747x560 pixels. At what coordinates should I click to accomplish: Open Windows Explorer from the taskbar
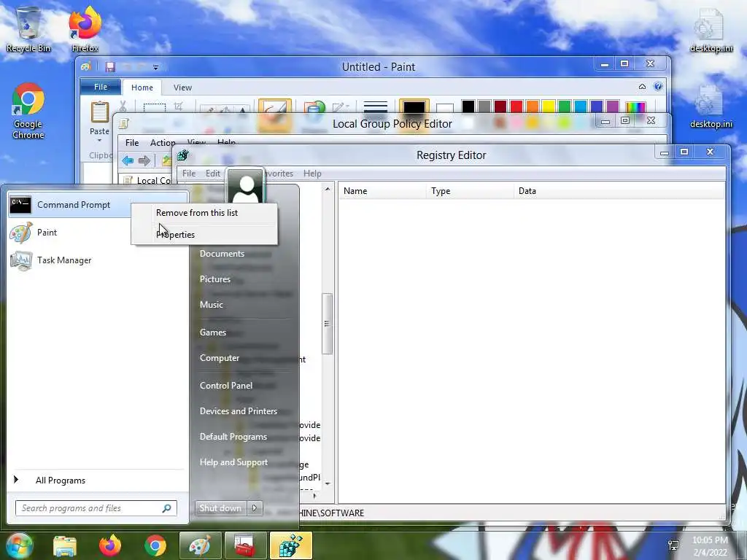pos(65,545)
